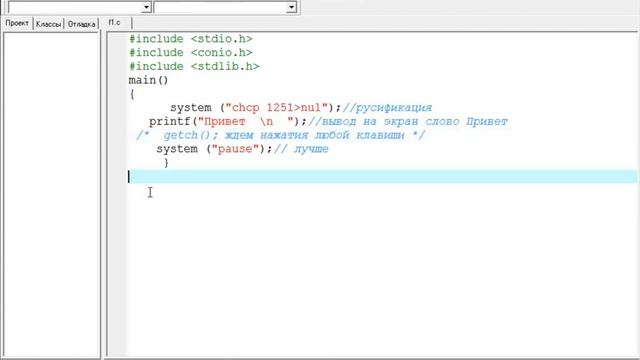The image size is (640, 360).
Task: Click inside the second top combo box field
Action: click(221, 7)
